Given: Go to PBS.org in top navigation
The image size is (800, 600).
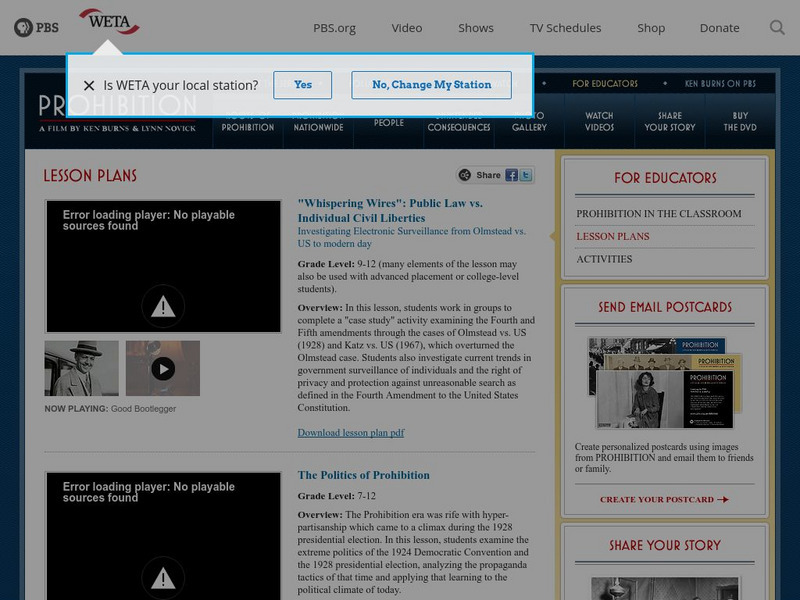Looking at the screenshot, I should [334, 28].
